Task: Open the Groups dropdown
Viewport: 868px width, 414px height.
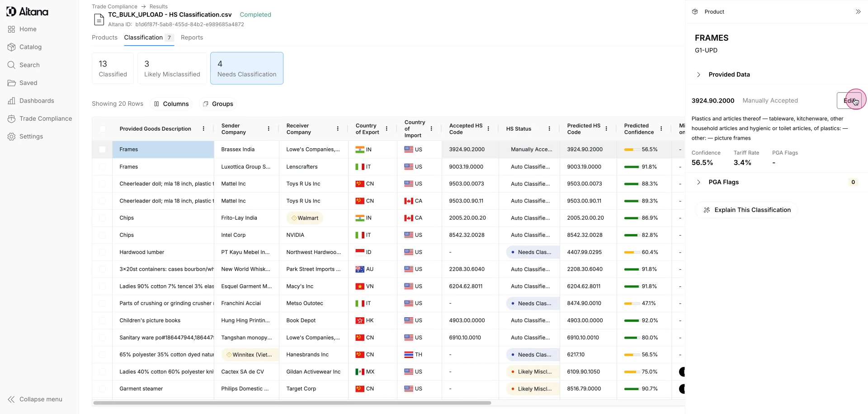Action: [218, 104]
